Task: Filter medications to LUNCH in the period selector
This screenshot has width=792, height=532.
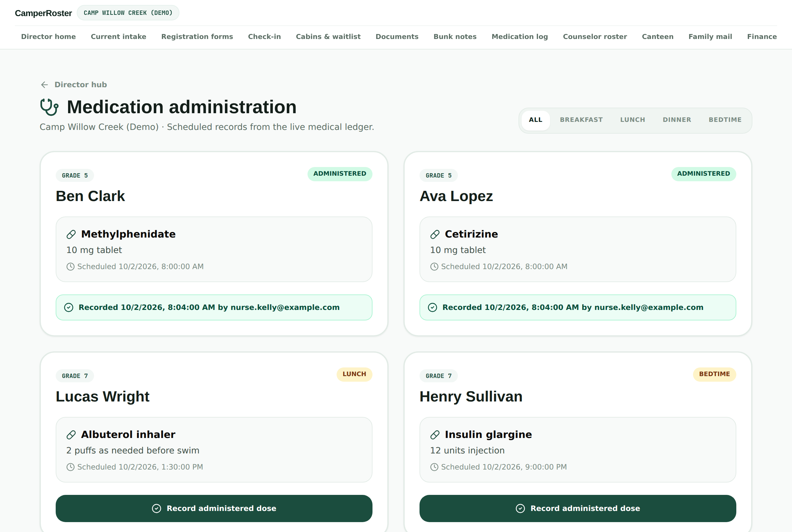Action: point(632,120)
